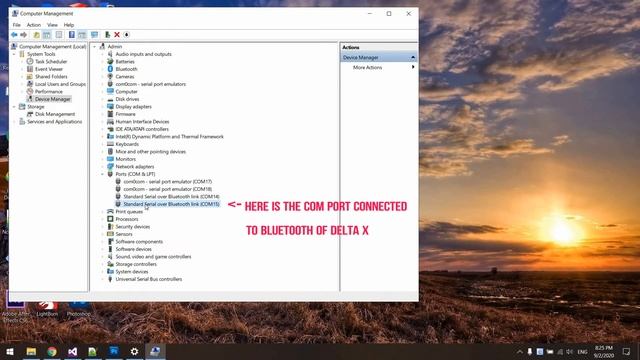640x360 pixels.
Task: Select Standard Serial over Bluetooth link (COM14)
Action: tap(171, 197)
